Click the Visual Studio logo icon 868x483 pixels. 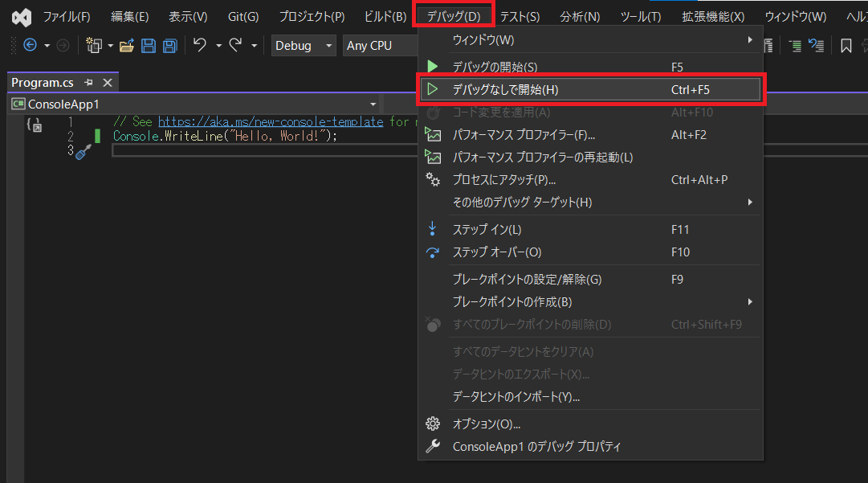coord(21,16)
